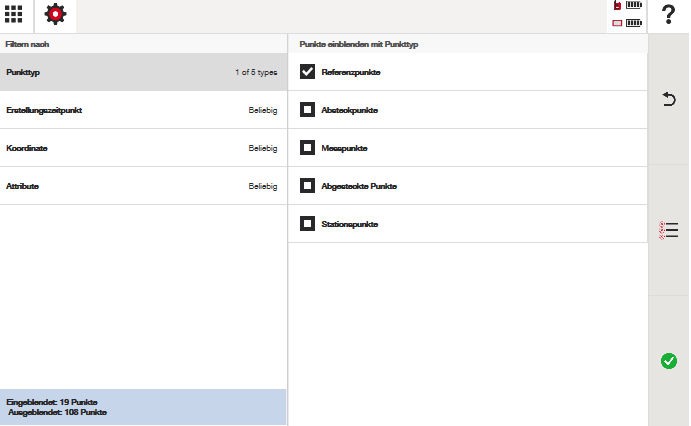Screen dimensions: 691x426
Task: Open the apps grid menu
Action: 15,16
